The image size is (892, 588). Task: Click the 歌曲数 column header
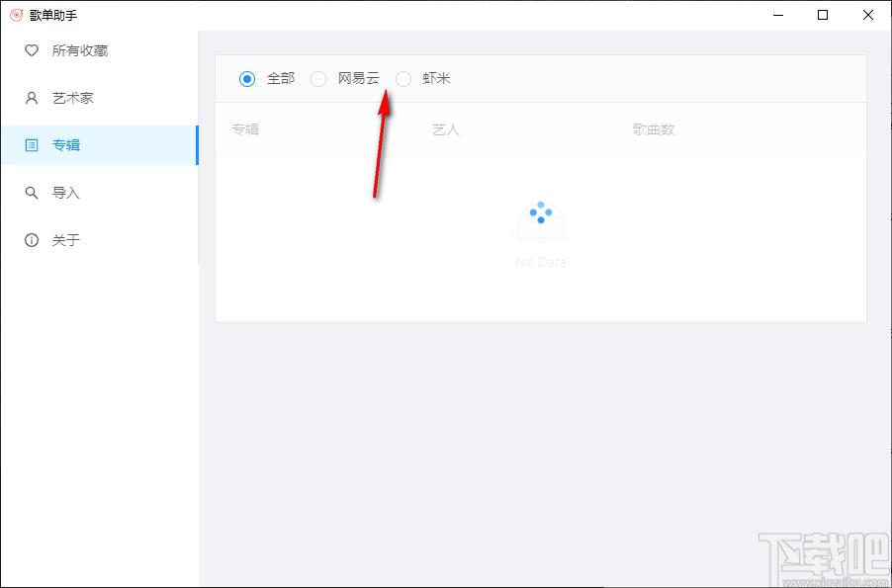(654, 129)
